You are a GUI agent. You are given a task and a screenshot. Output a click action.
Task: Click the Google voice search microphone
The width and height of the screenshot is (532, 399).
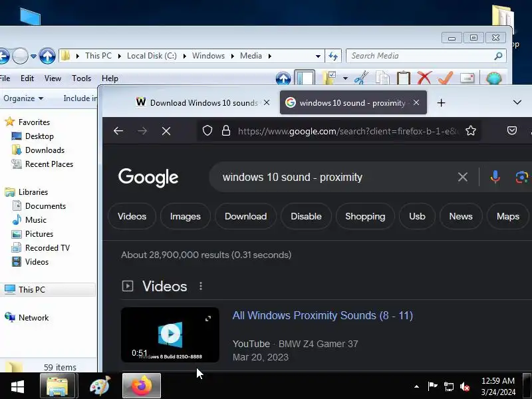pyautogui.click(x=495, y=177)
